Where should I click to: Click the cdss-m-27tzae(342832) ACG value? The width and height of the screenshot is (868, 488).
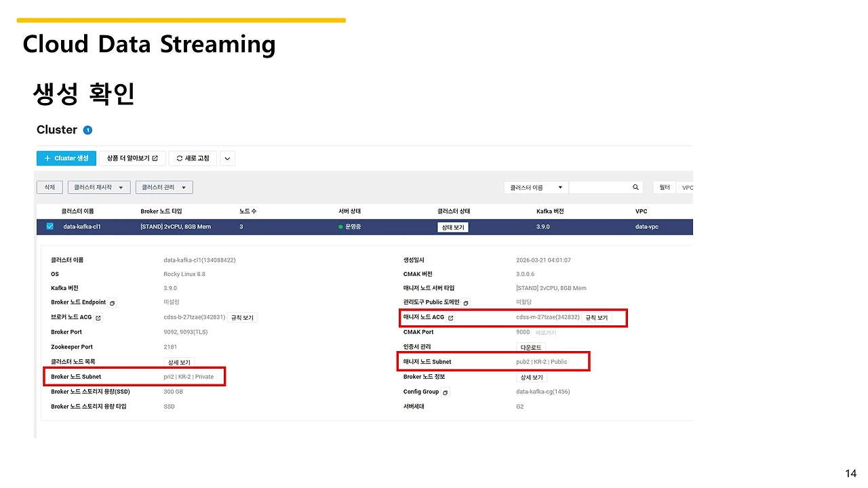[548, 318]
